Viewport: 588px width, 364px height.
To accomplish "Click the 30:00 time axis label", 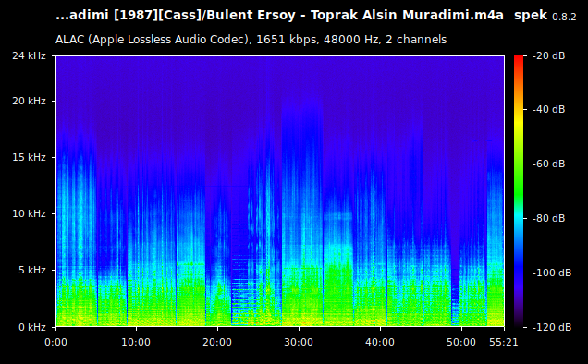I will click(299, 342).
